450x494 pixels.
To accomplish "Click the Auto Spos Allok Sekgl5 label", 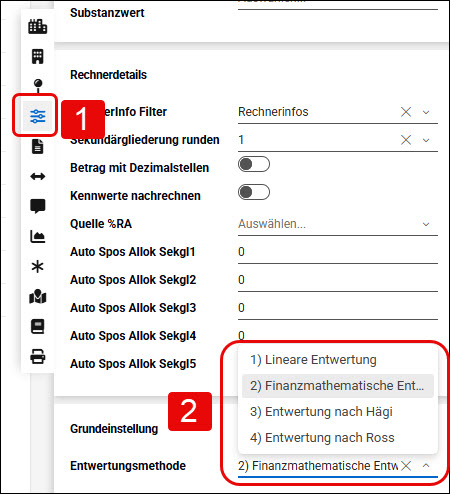I will point(133,364).
